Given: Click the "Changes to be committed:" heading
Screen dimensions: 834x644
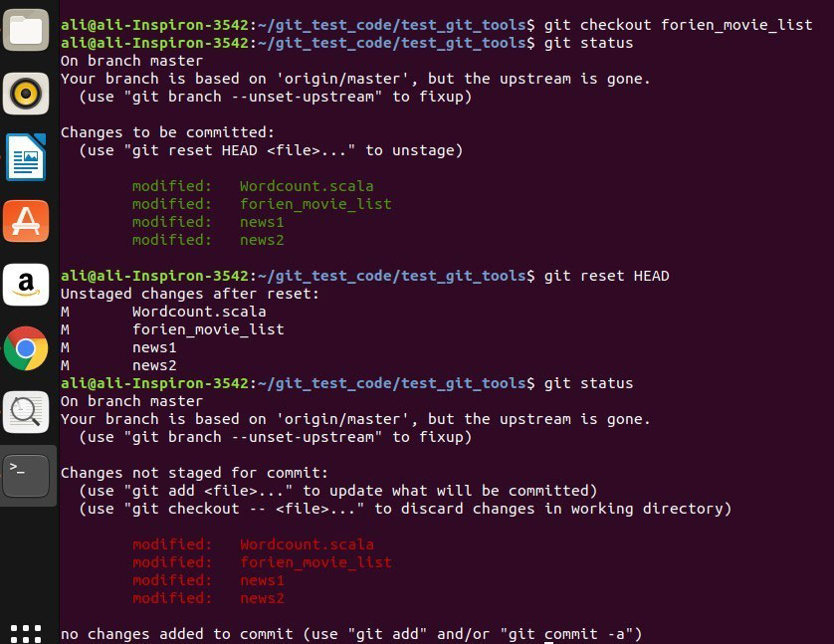Looking at the screenshot, I should (x=167, y=132).
